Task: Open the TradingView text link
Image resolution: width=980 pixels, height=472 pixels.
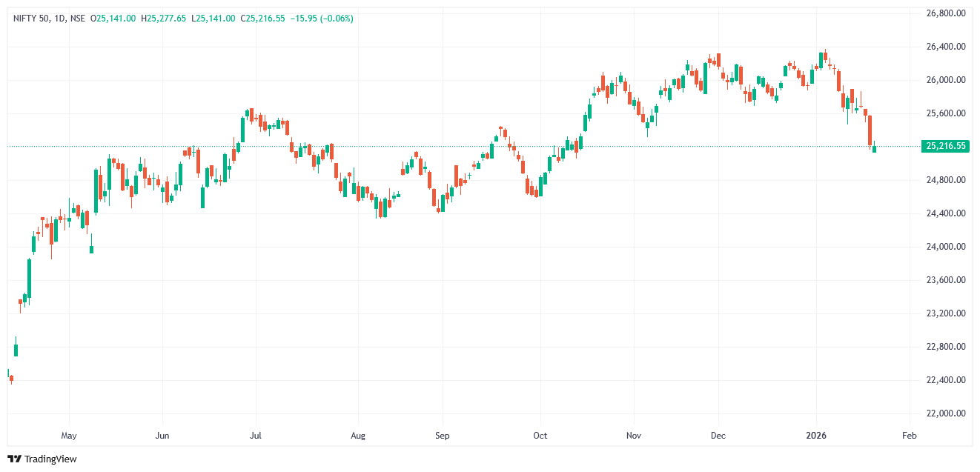Action: [50, 459]
